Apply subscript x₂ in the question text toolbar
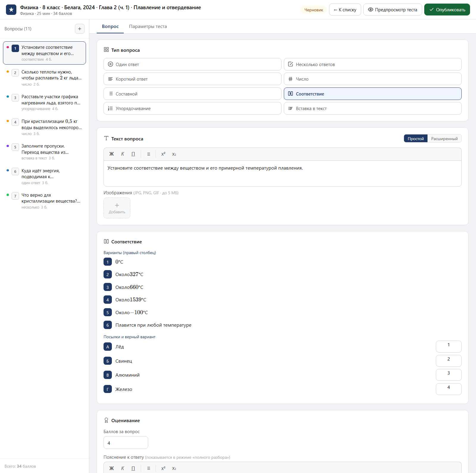Screen dimensions: 476x473 click(174, 154)
